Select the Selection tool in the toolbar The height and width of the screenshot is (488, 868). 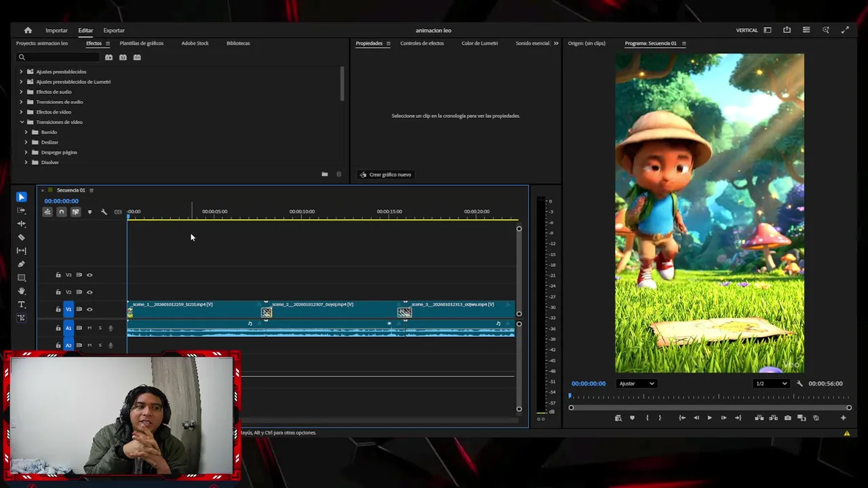[22, 197]
